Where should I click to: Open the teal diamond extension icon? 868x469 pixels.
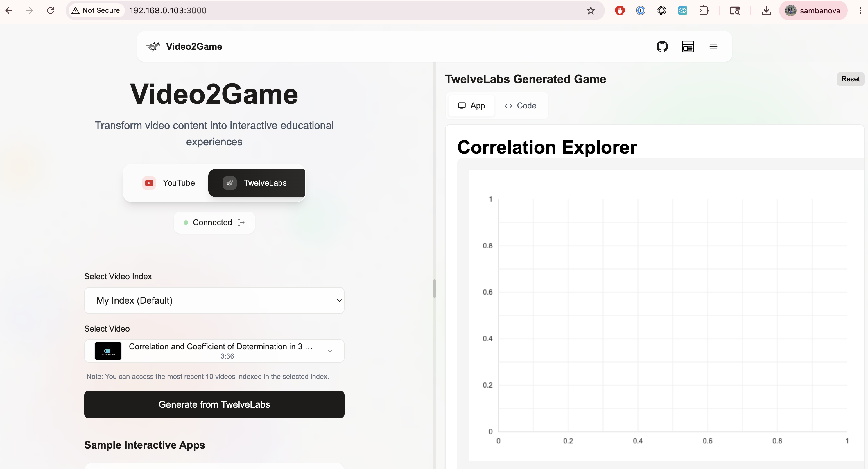point(683,10)
